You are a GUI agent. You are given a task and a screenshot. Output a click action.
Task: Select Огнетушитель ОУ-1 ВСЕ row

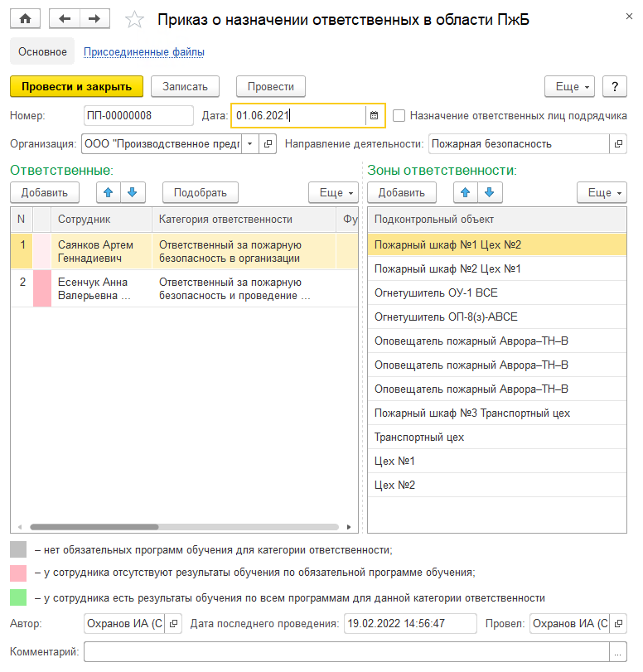coord(497,292)
